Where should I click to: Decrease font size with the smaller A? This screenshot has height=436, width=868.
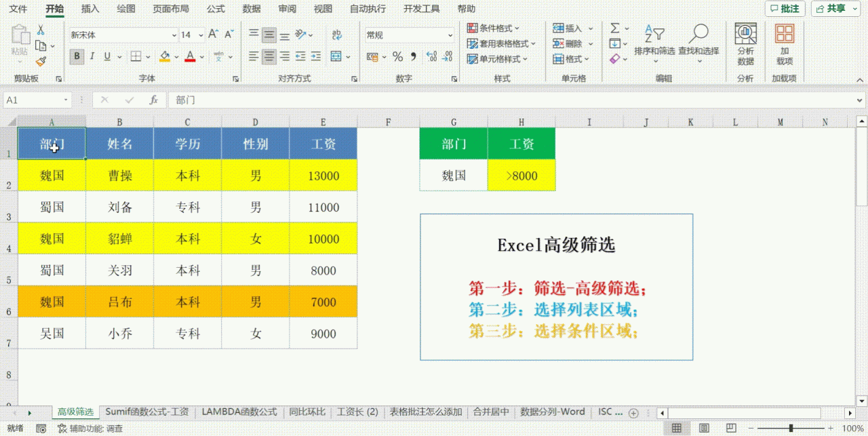click(x=229, y=35)
